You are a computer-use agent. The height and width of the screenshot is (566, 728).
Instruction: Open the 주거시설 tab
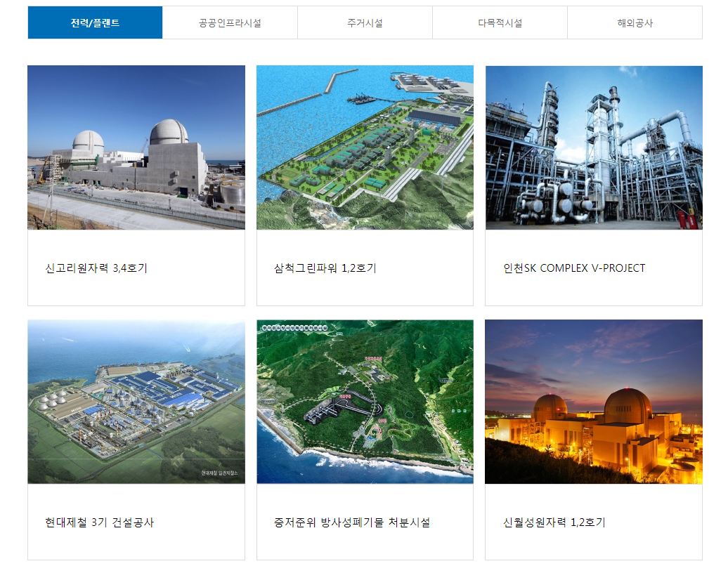(x=365, y=22)
